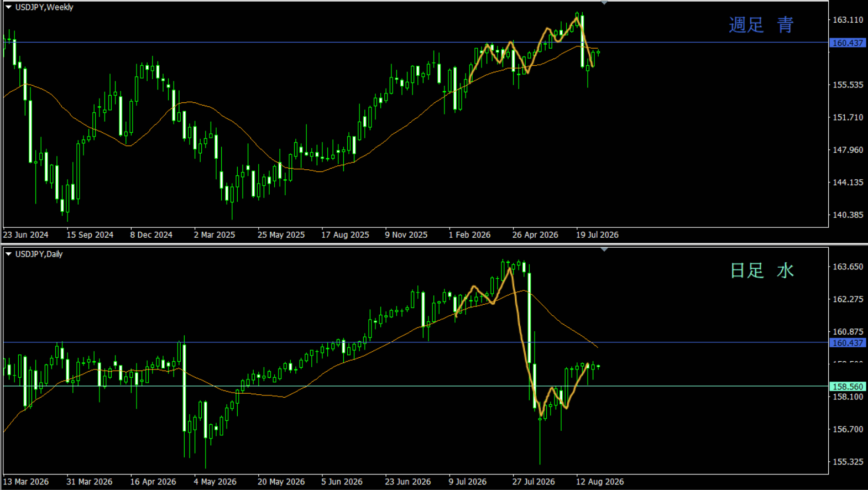Click the 144.135 price on Weekly scale
868x490 pixels.
[x=848, y=182]
